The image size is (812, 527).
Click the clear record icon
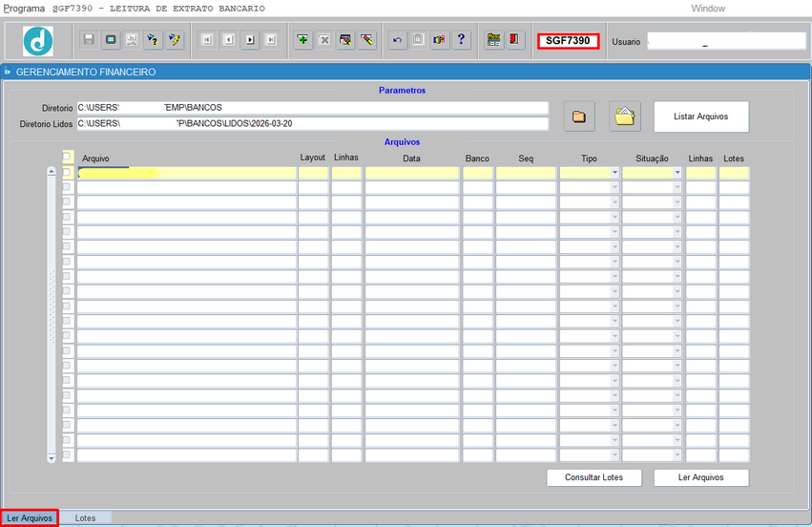(345, 40)
